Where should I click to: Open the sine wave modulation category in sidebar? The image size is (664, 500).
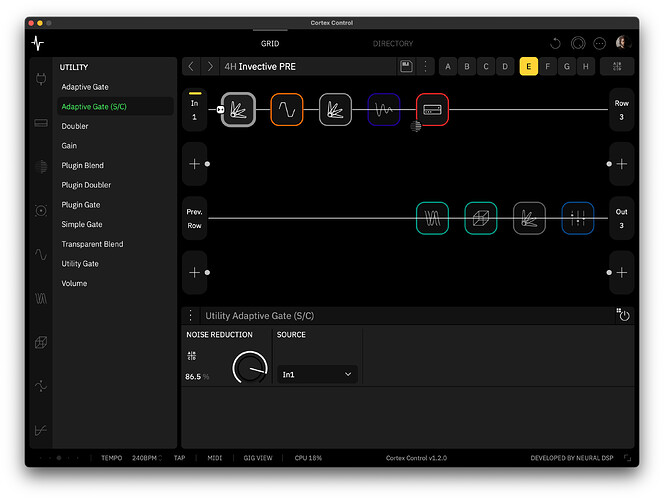[x=41, y=254]
